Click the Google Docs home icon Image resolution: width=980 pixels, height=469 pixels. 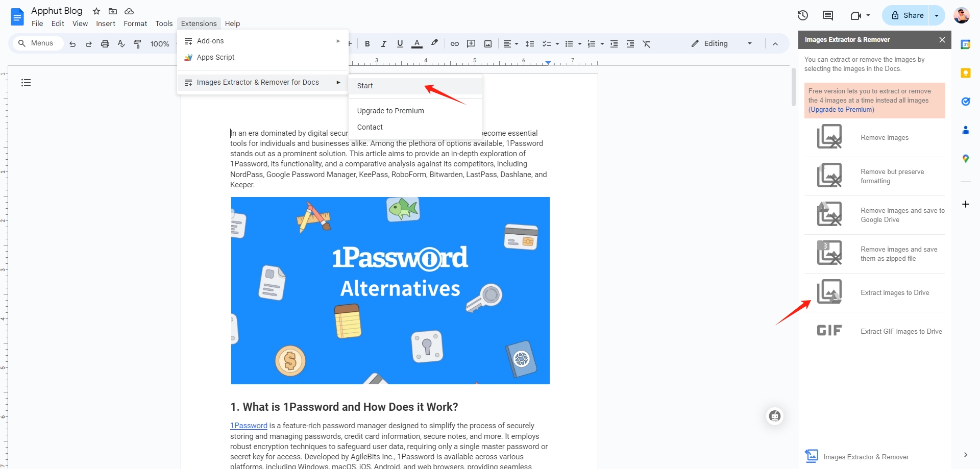(17, 16)
